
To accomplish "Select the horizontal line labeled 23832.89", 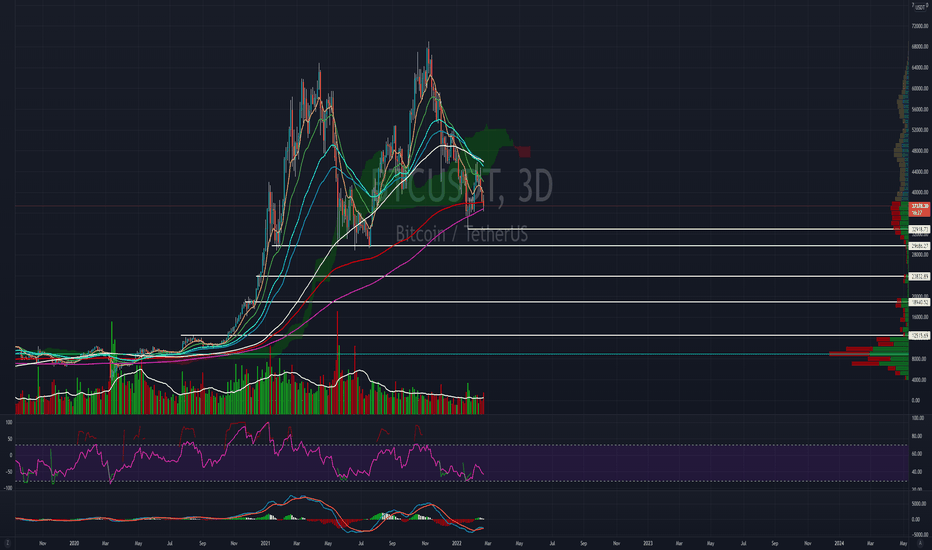I will coord(581,276).
